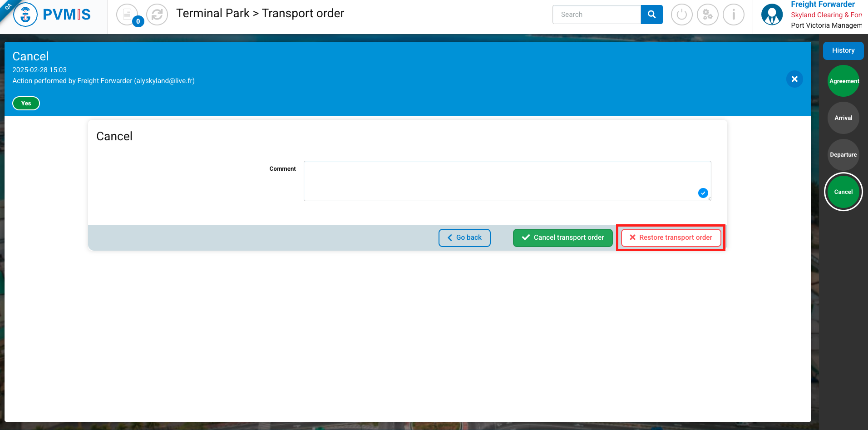
Task: Click Restore transport order button
Action: tap(671, 237)
